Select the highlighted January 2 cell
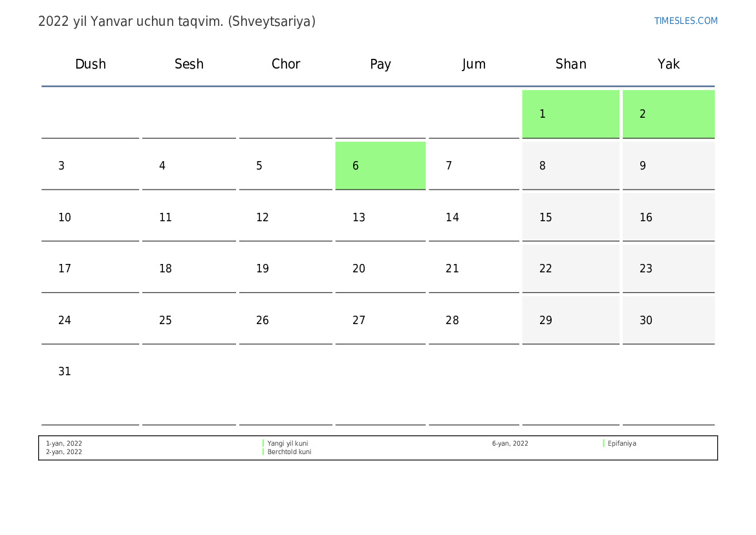Viewport: 756px width, 535px height. (x=668, y=114)
